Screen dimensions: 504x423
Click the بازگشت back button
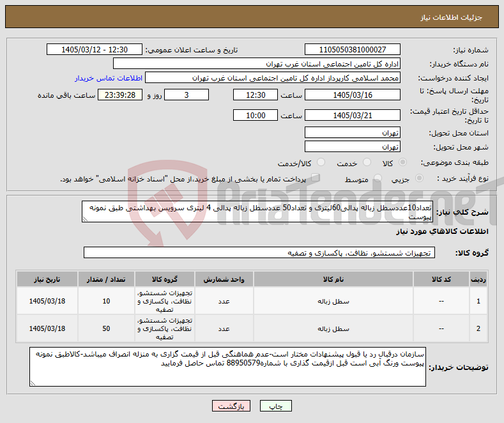pos(231,406)
